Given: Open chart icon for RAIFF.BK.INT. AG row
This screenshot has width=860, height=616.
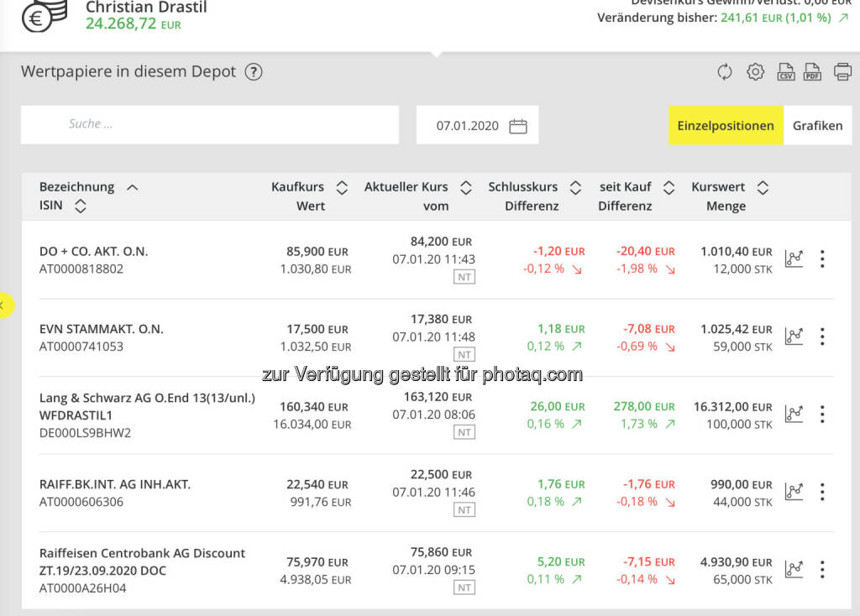Looking at the screenshot, I should 794,492.
